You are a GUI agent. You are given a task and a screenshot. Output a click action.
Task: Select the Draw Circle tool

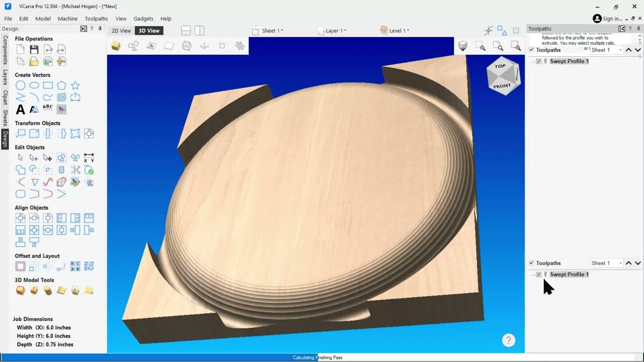tap(20, 85)
